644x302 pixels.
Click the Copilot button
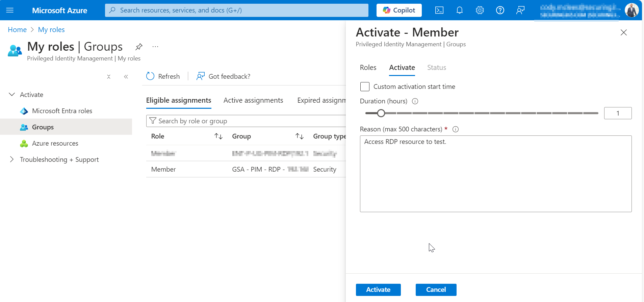click(x=399, y=10)
